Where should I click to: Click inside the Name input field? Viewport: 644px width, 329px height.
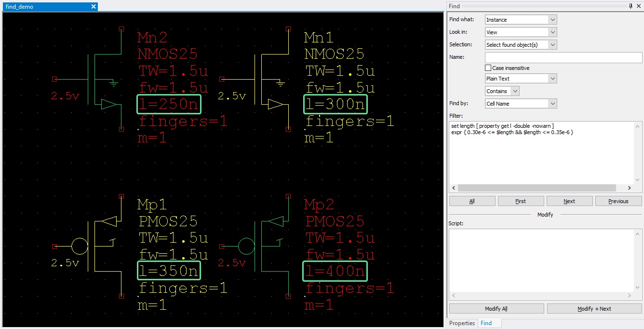click(563, 57)
